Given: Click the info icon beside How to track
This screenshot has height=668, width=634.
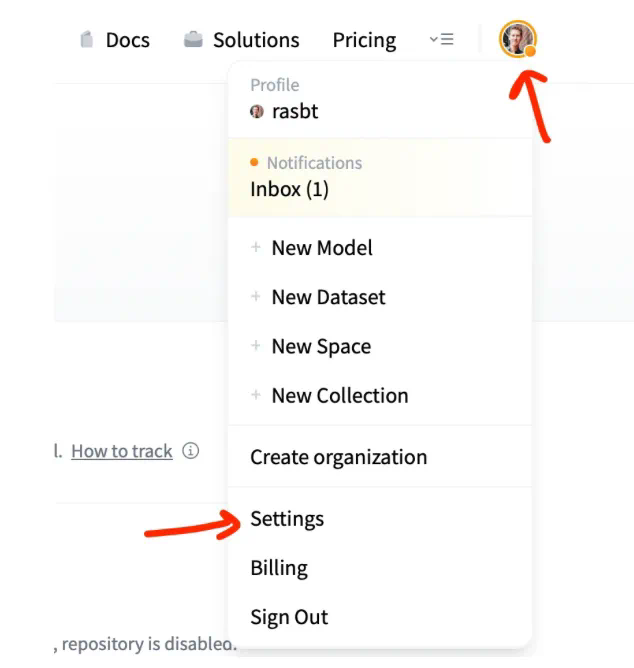Looking at the screenshot, I should (190, 451).
